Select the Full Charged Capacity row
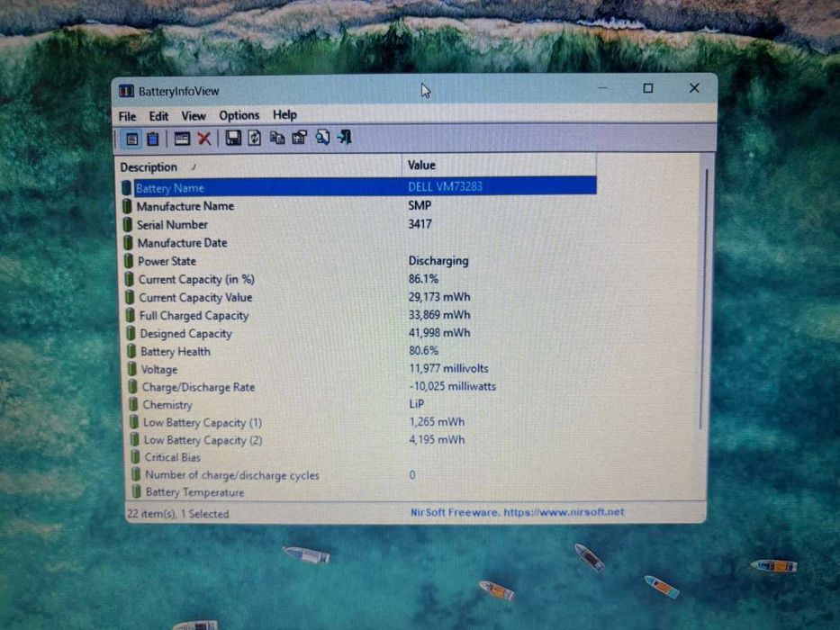This screenshot has height=630, width=840. pos(361,315)
